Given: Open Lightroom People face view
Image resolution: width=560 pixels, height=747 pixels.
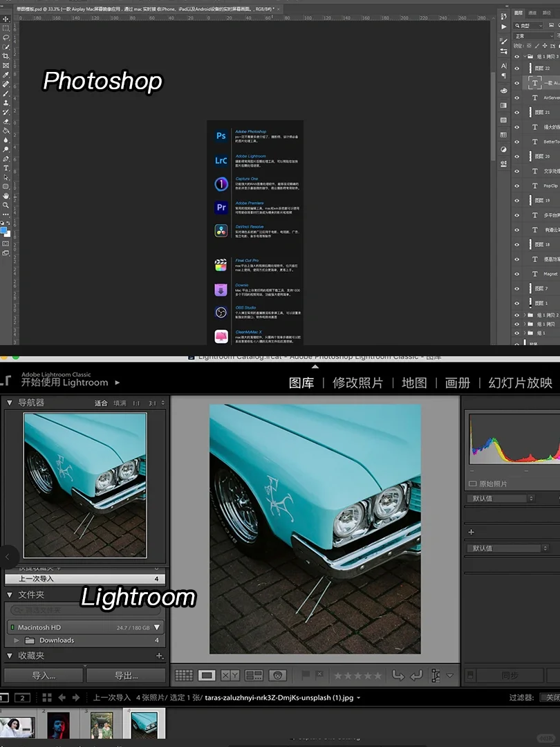Looking at the screenshot, I should [277, 675].
